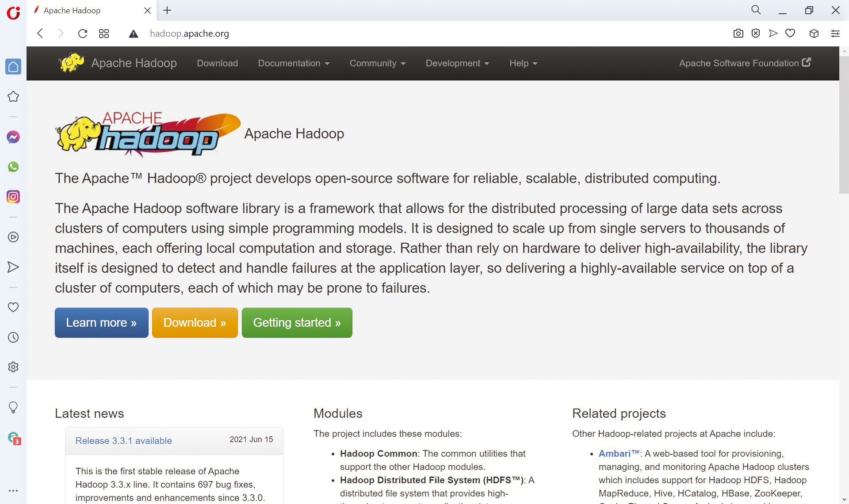
Task: Go forward to the next page
Action: coord(61,34)
